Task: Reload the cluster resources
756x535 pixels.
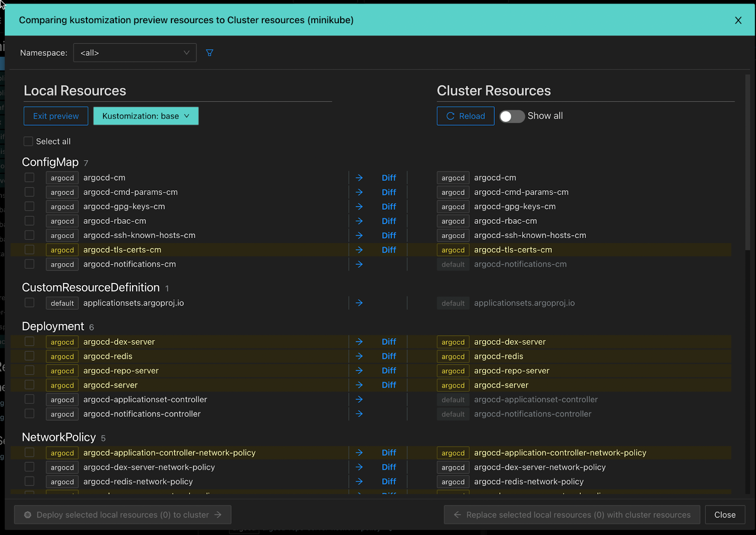Action: [465, 116]
